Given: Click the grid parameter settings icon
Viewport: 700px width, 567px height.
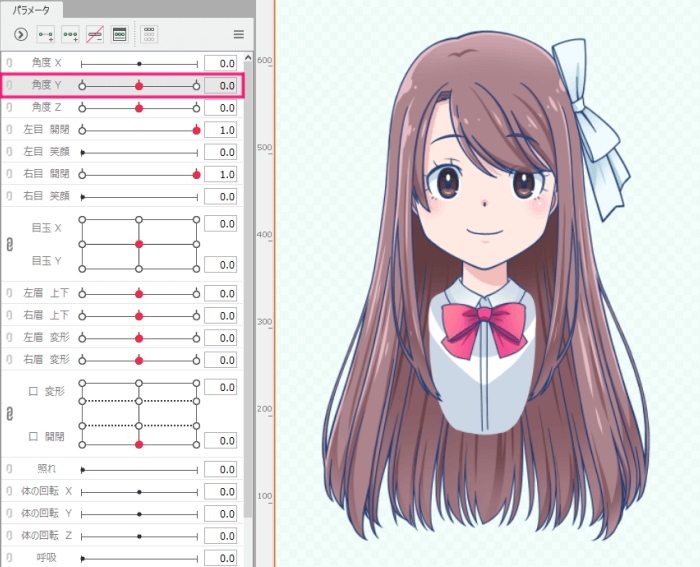Looking at the screenshot, I should [x=149, y=34].
